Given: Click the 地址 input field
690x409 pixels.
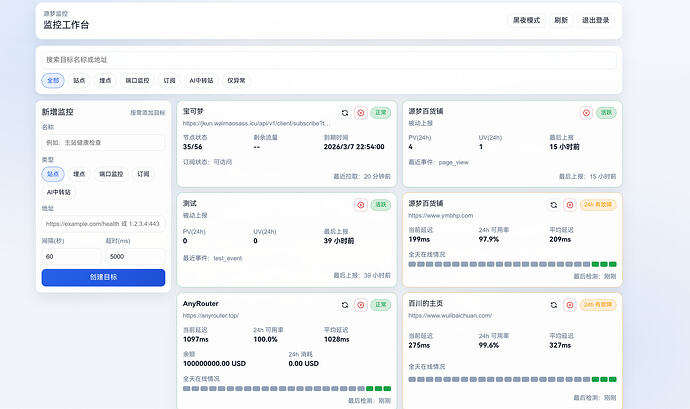Looking at the screenshot, I should 103,224.
